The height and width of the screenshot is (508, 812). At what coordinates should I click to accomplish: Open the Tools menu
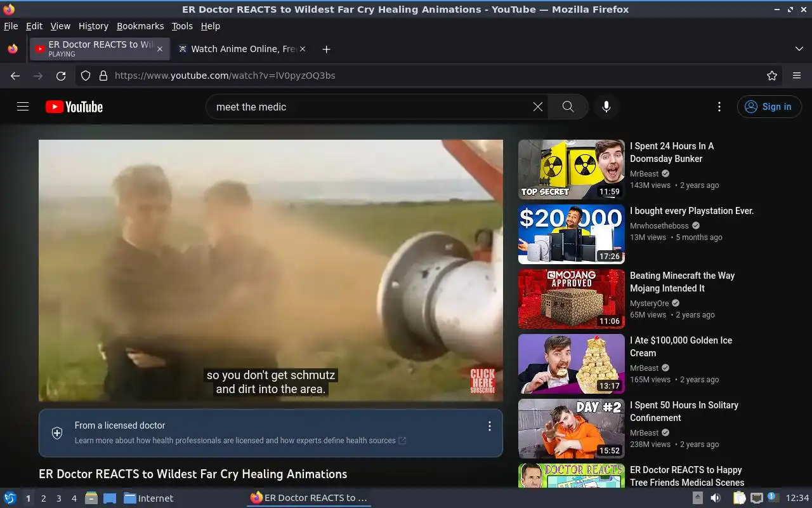pyautogui.click(x=182, y=26)
